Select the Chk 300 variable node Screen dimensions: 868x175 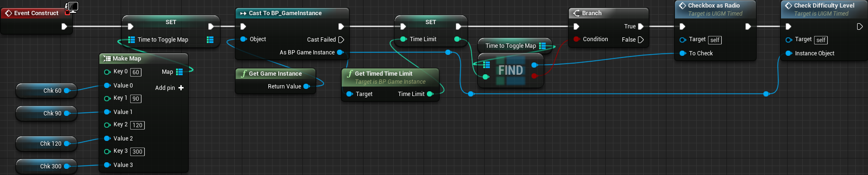(x=46, y=166)
